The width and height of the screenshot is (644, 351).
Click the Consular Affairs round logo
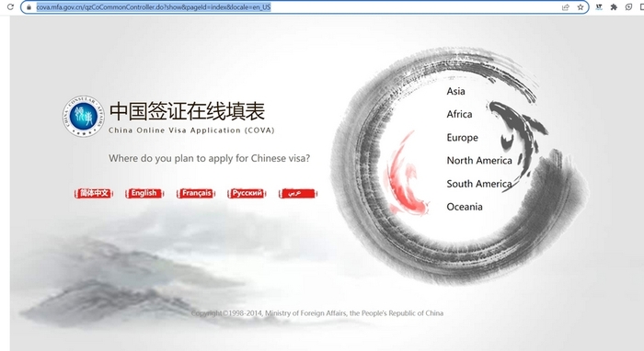click(x=84, y=117)
